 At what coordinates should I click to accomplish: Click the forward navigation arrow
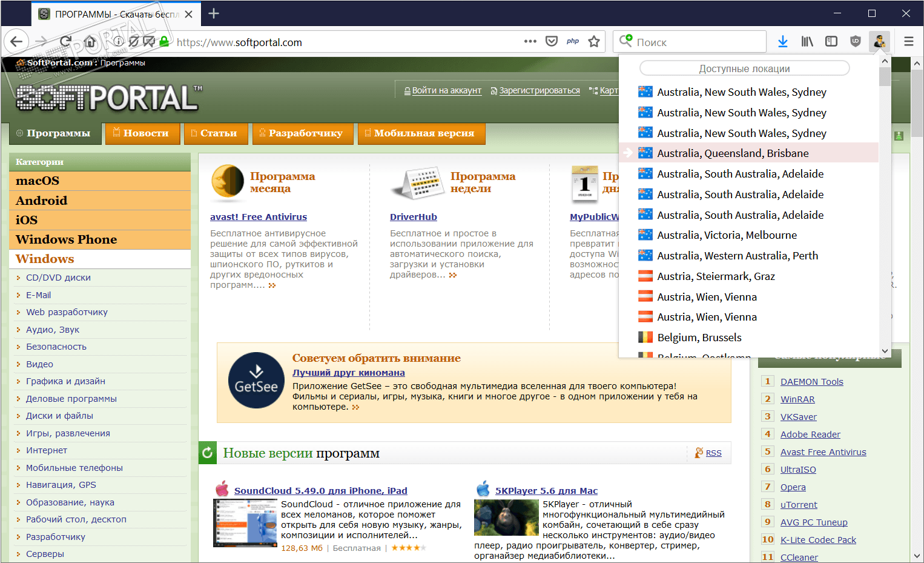coord(41,42)
